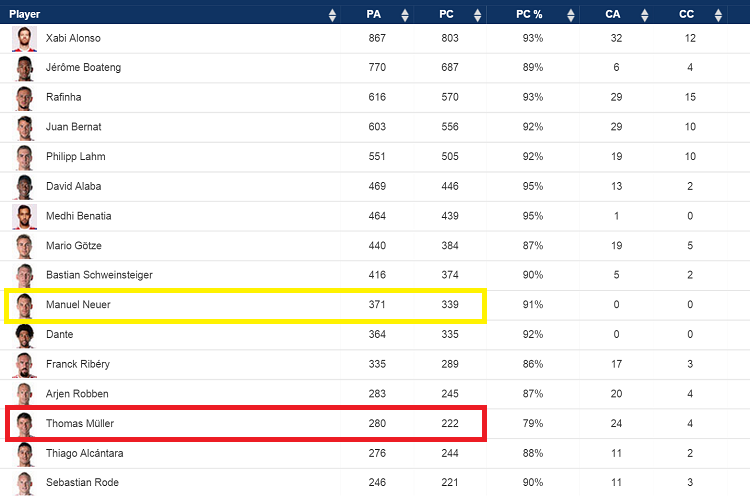750x497 pixels.
Task: Sort table by Player column arrows
Action: point(332,15)
